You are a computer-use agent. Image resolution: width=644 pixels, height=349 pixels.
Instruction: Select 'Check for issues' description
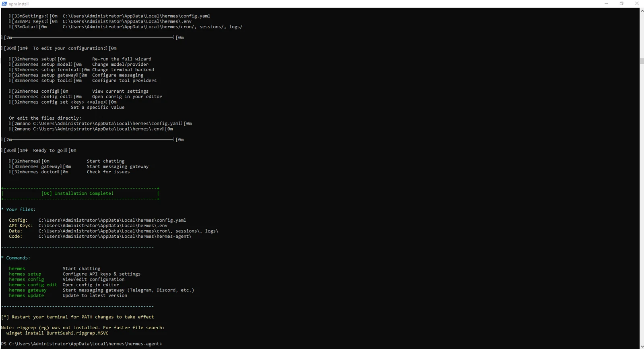[x=108, y=172]
